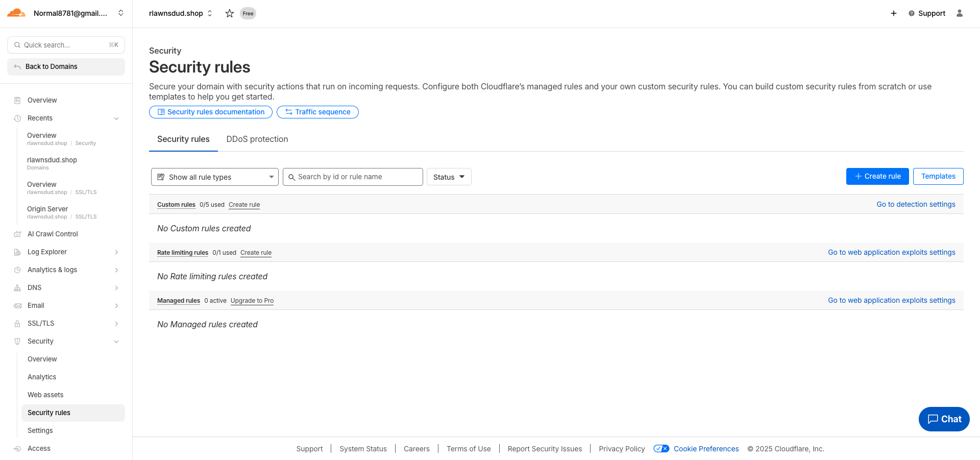
Task: Open recent Overview SSL/TLS entry
Action: (x=62, y=188)
